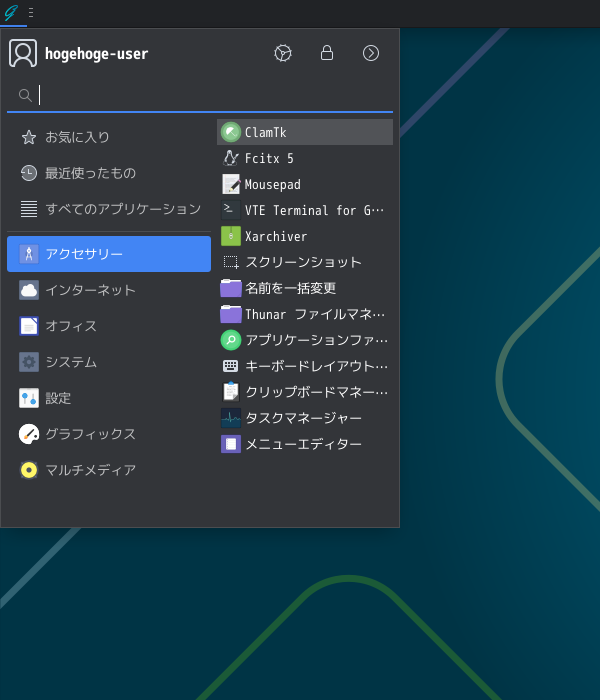The image size is (600, 700).
Task: Open the logout arrow icon
Action: pos(371,53)
